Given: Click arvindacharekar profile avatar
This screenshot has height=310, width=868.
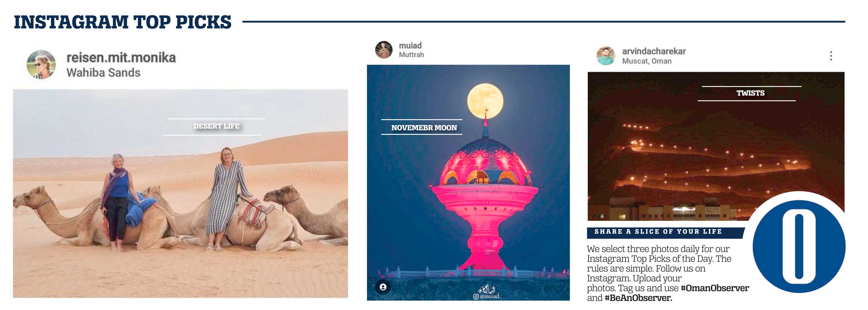Looking at the screenshot, I should point(606,56).
